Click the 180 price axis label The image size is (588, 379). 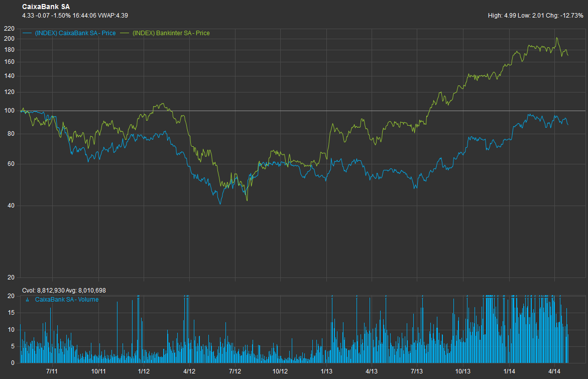(9, 50)
